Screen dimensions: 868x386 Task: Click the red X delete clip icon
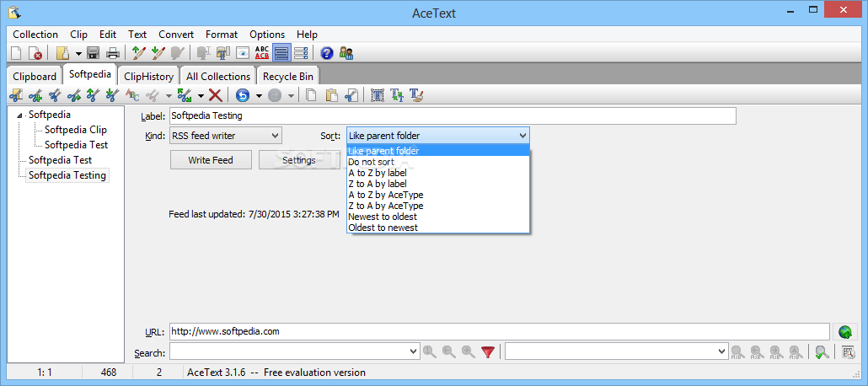(x=216, y=95)
